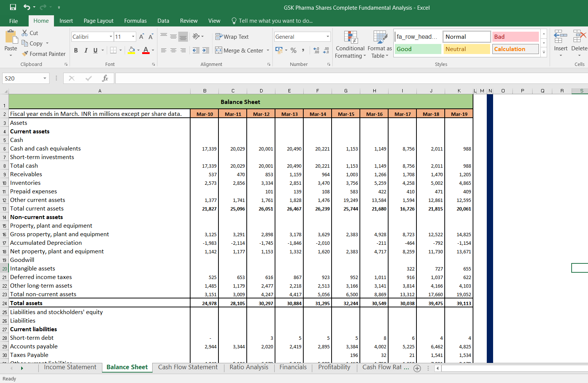Click the Paste clipboard icon
Image resolution: width=588 pixels, height=383 pixels.
tap(11, 37)
